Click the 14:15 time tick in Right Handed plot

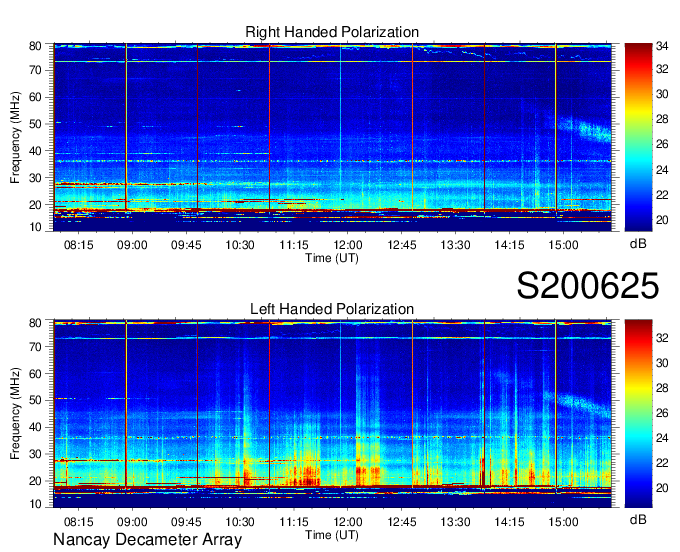pos(510,245)
